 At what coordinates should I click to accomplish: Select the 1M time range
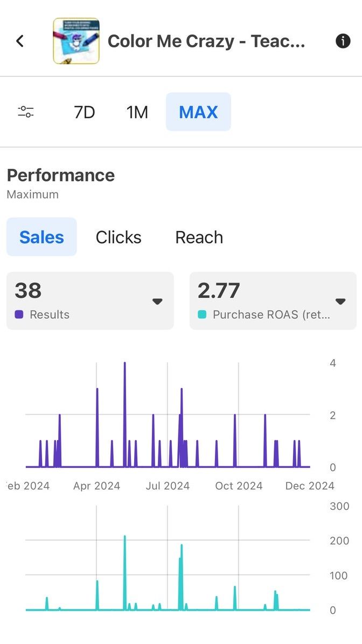tap(137, 112)
